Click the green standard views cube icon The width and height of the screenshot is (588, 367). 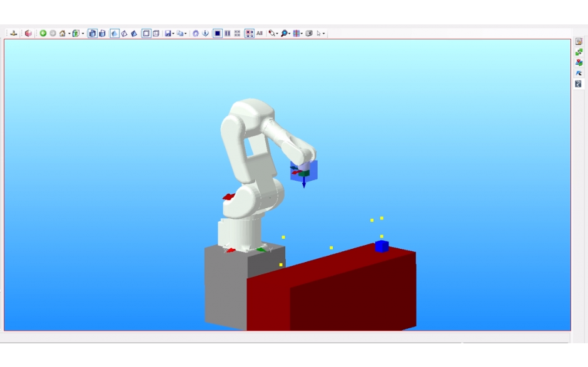76,33
